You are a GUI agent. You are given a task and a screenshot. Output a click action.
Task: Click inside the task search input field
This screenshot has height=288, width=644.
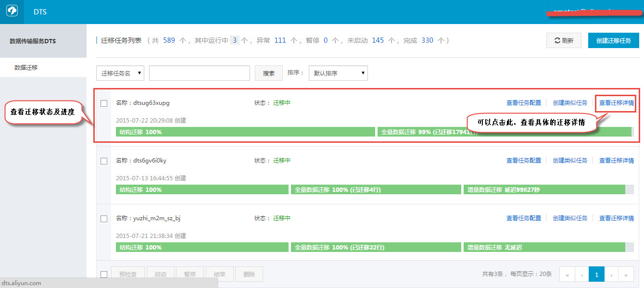[x=199, y=73]
